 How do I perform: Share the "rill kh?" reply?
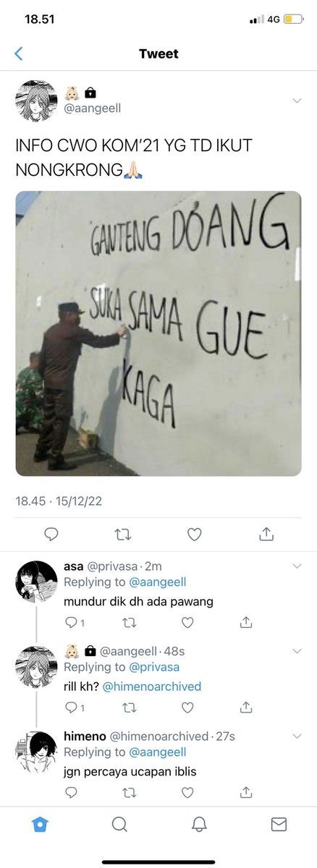click(x=246, y=707)
